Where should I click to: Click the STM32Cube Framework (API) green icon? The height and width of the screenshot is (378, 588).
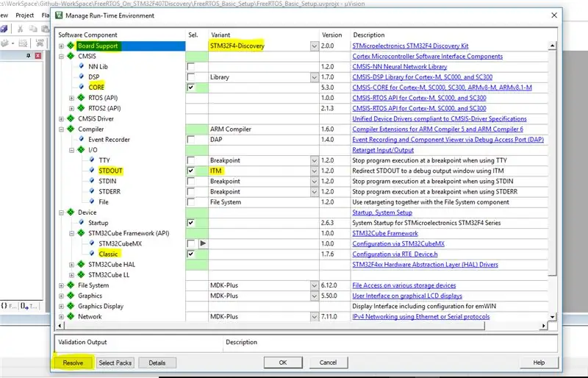[81, 233]
